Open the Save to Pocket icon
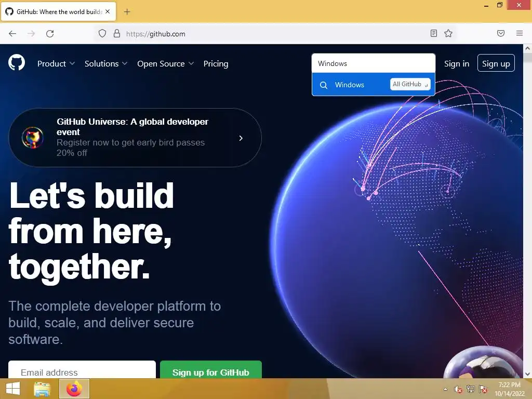This screenshot has width=532, height=399. point(501,33)
